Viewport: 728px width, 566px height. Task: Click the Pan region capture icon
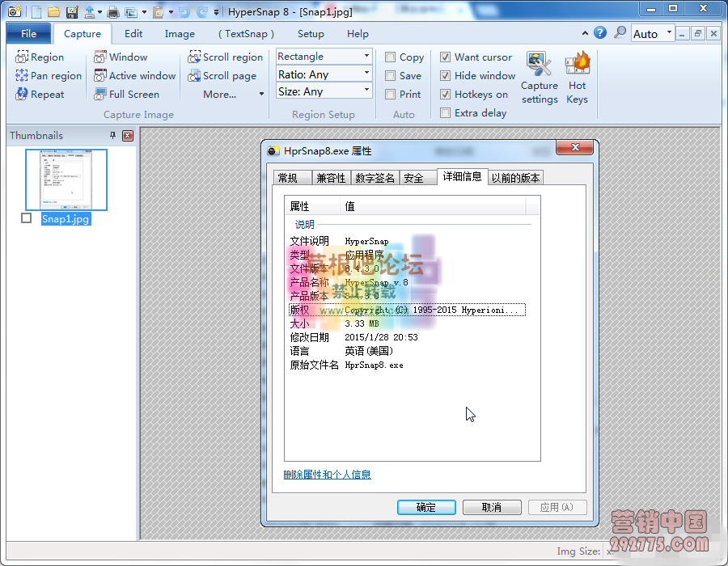click(22, 76)
